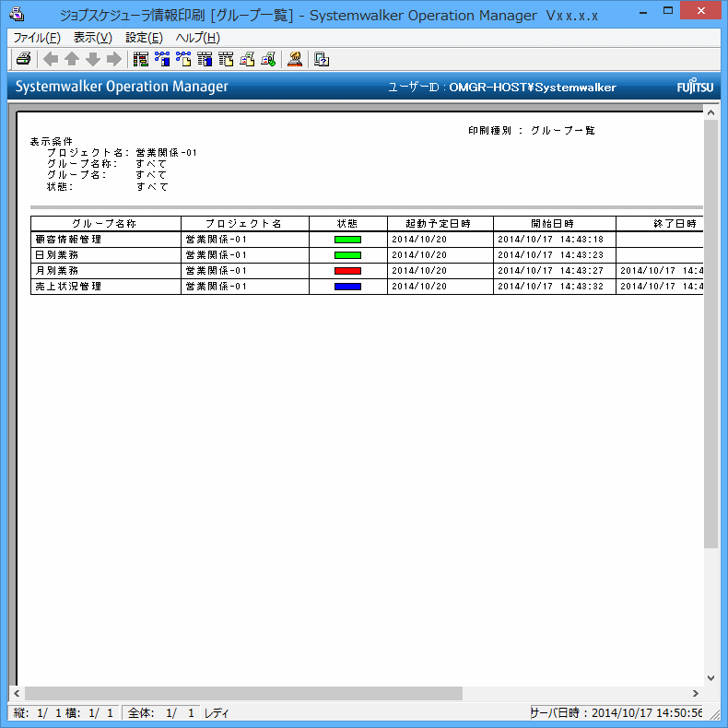Click the grayed right arrow page button
Image resolution: width=728 pixels, height=728 pixels.
(114, 59)
